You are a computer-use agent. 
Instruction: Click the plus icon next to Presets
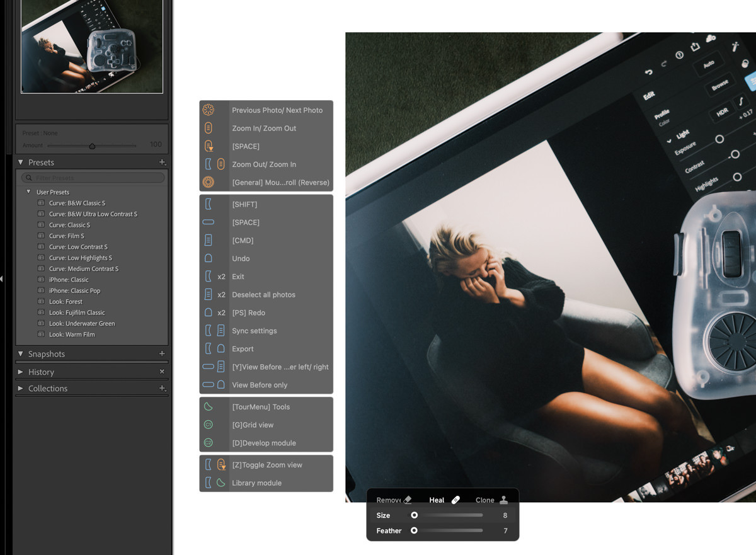point(161,163)
